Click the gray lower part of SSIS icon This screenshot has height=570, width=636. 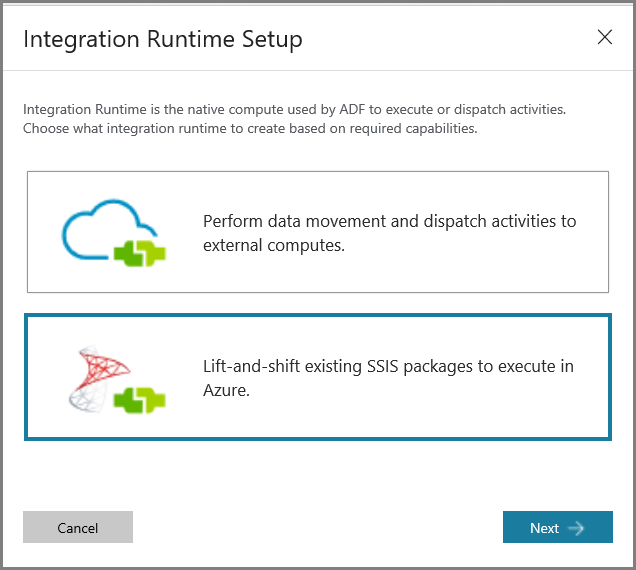pyautogui.click(x=88, y=398)
